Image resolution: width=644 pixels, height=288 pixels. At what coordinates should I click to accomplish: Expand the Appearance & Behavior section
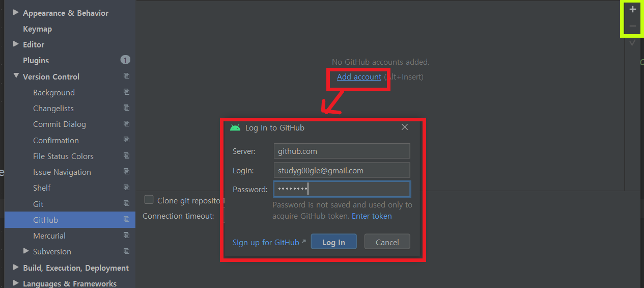tap(16, 12)
